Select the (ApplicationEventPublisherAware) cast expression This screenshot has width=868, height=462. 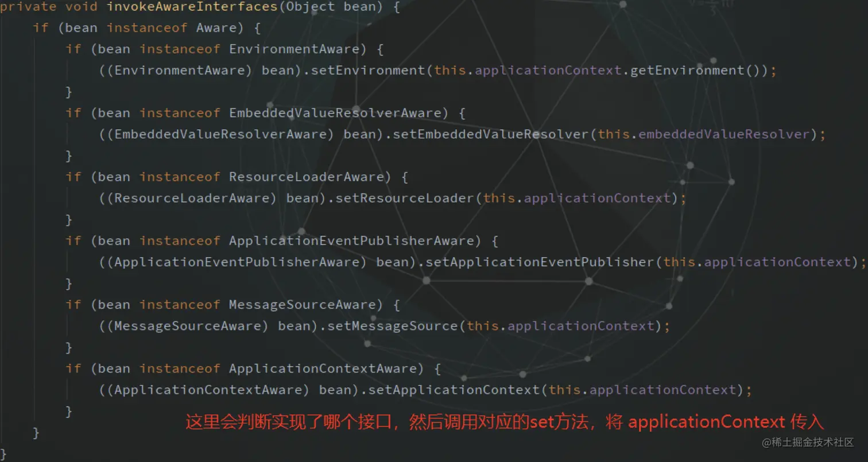coord(237,262)
